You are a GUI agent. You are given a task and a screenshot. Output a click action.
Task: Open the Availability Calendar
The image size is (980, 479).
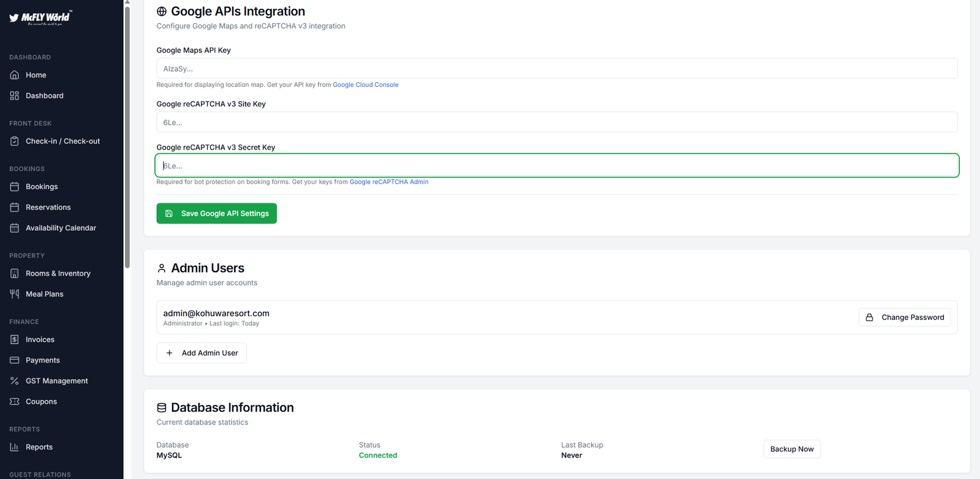pos(61,228)
